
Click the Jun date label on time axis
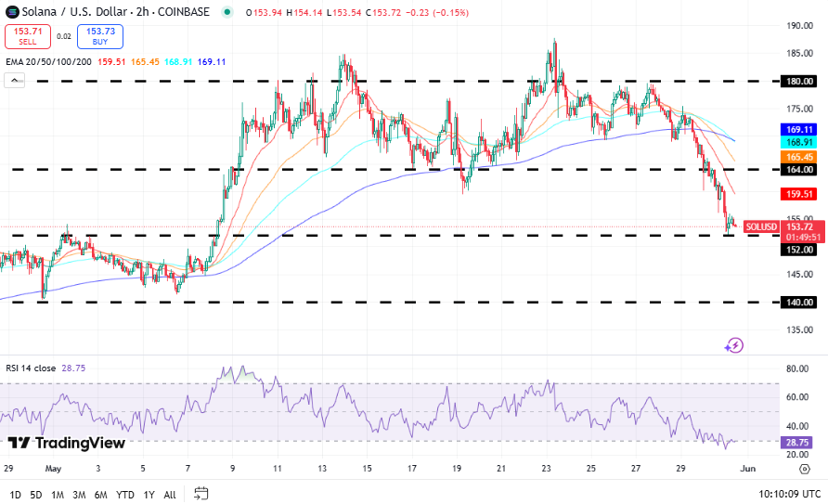click(748, 468)
